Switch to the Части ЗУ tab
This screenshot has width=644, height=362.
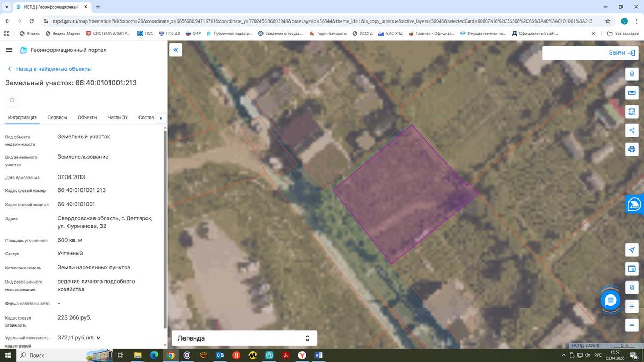click(x=118, y=117)
